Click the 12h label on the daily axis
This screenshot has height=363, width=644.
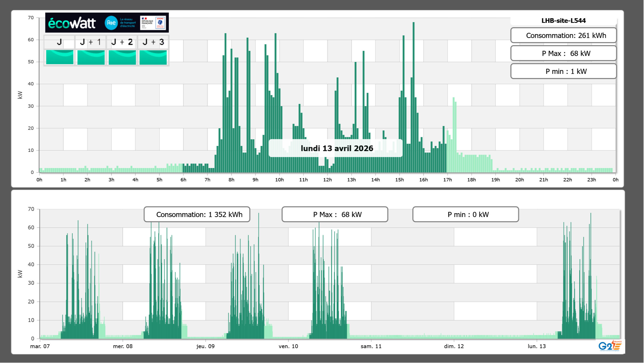[327, 180]
